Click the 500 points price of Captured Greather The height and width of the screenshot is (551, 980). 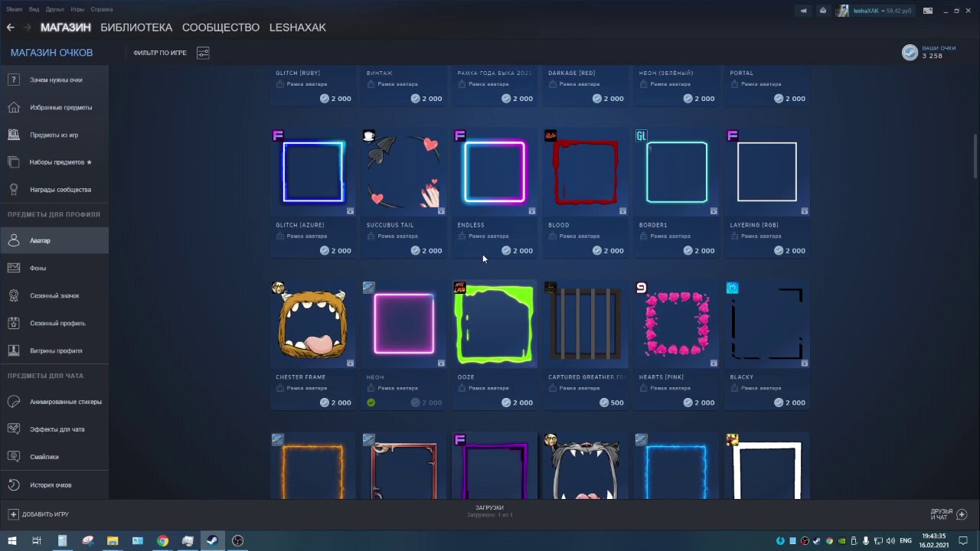[x=611, y=403]
